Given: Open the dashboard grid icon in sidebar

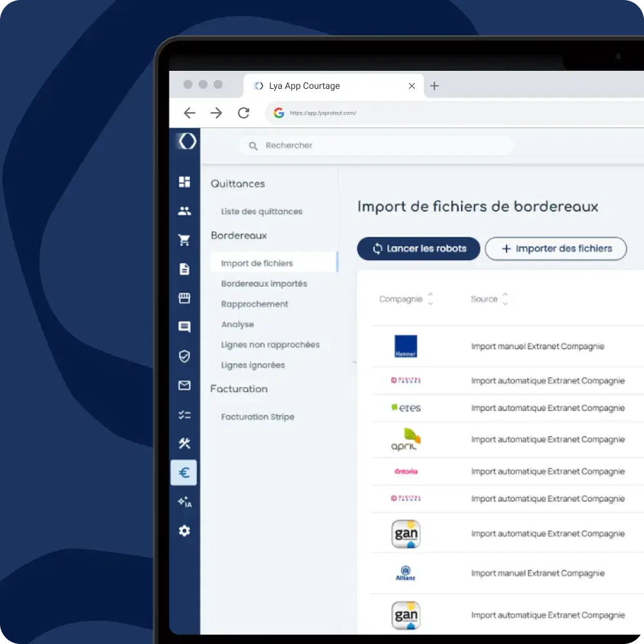Looking at the screenshot, I should [184, 182].
